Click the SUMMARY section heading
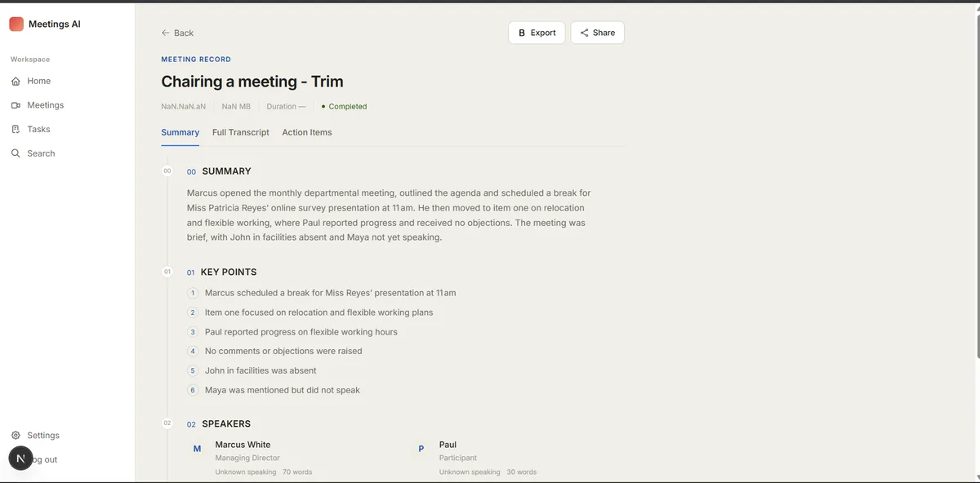The height and width of the screenshot is (483, 980). 226,171
